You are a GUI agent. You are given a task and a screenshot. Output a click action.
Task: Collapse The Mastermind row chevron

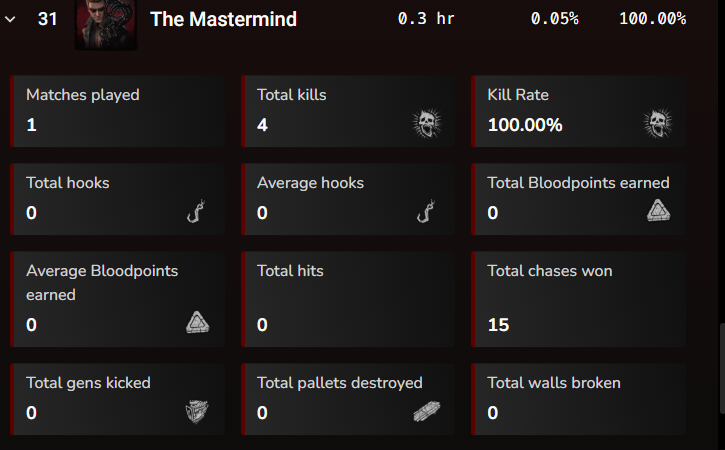pyautogui.click(x=10, y=19)
